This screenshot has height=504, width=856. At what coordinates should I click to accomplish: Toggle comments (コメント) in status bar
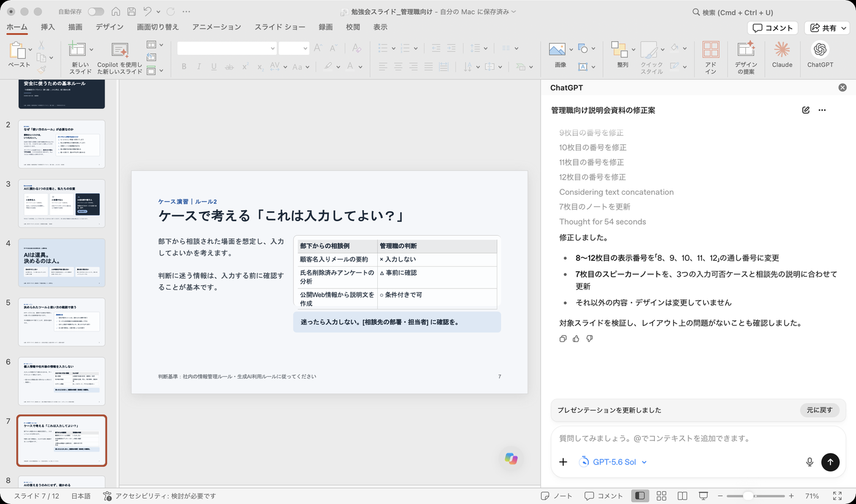tap(603, 496)
